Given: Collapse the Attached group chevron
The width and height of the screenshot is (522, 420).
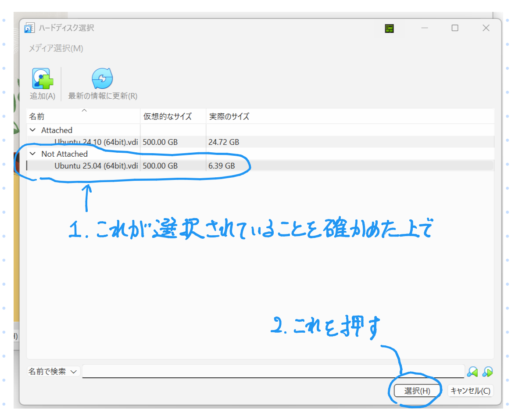Looking at the screenshot, I should [32, 130].
